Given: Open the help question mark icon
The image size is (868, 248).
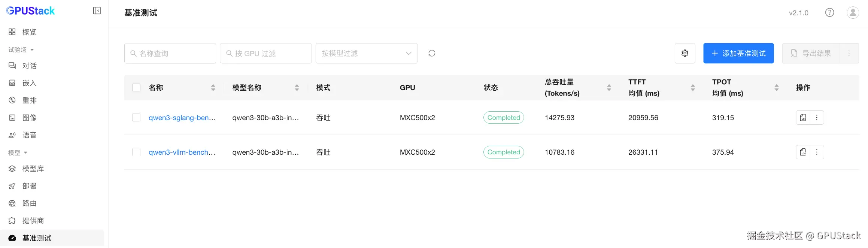Looking at the screenshot, I should pos(829,13).
